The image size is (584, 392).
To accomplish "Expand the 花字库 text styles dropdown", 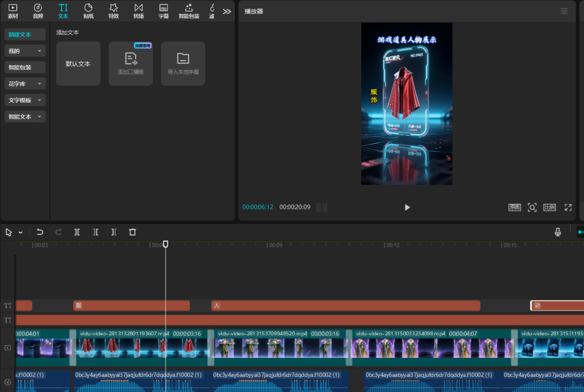I will [x=25, y=83].
